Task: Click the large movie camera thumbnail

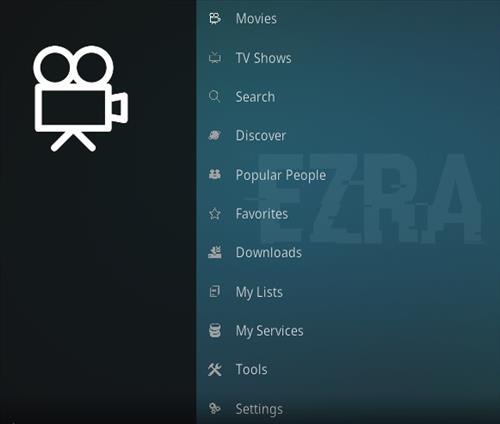Action: coord(81,98)
